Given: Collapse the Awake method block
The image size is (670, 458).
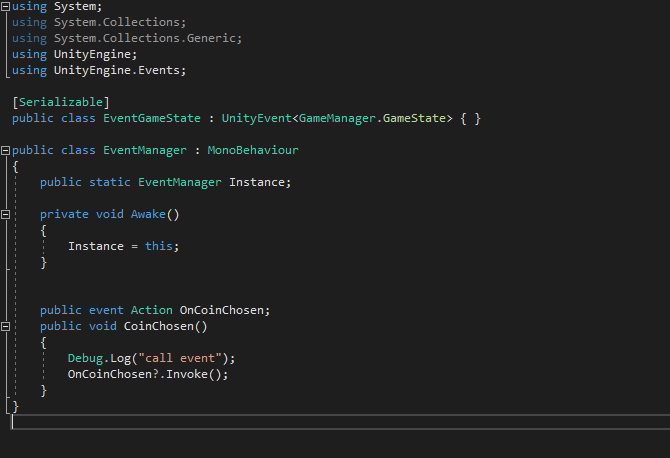Looking at the screenshot, I should (5, 214).
